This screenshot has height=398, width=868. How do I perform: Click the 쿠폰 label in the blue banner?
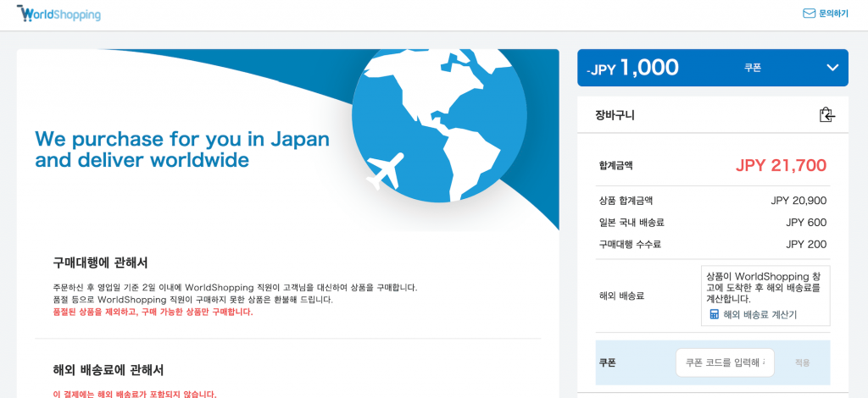[x=753, y=68]
